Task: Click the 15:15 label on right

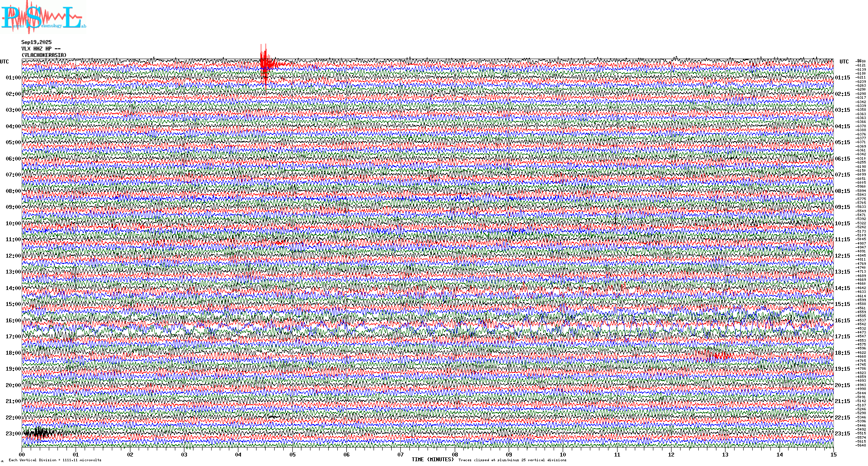Action: pyautogui.click(x=843, y=304)
